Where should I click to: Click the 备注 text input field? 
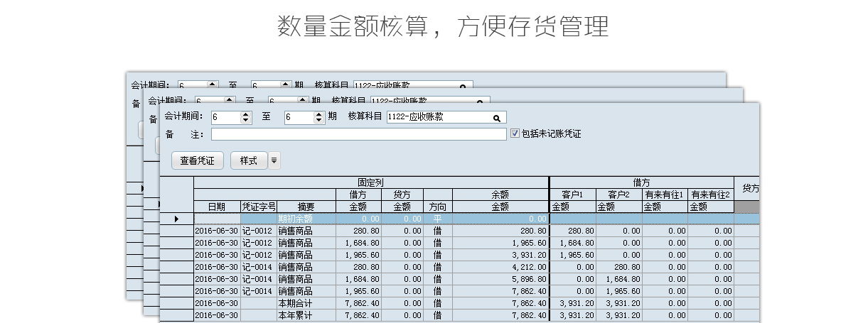click(359, 134)
